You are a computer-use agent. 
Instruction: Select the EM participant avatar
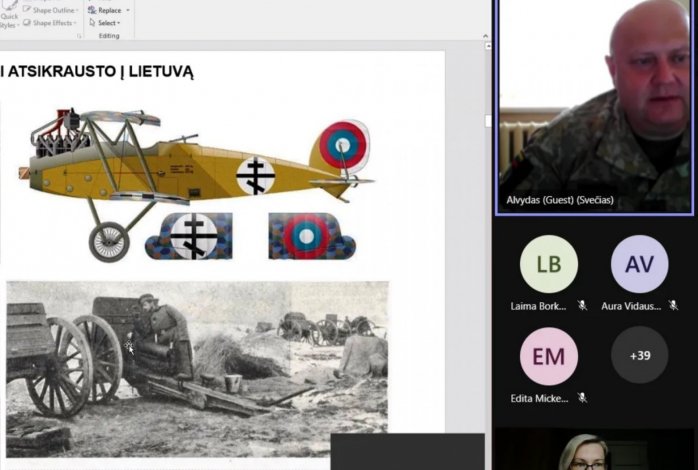click(x=548, y=356)
